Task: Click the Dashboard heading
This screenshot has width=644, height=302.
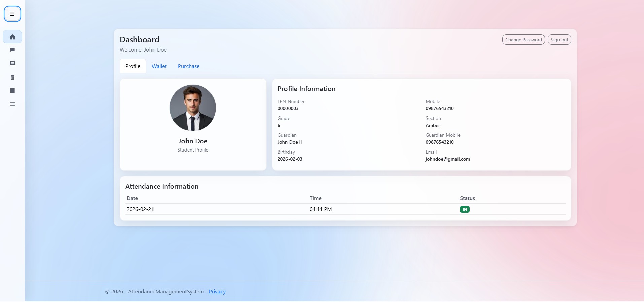Action: (139, 40)
